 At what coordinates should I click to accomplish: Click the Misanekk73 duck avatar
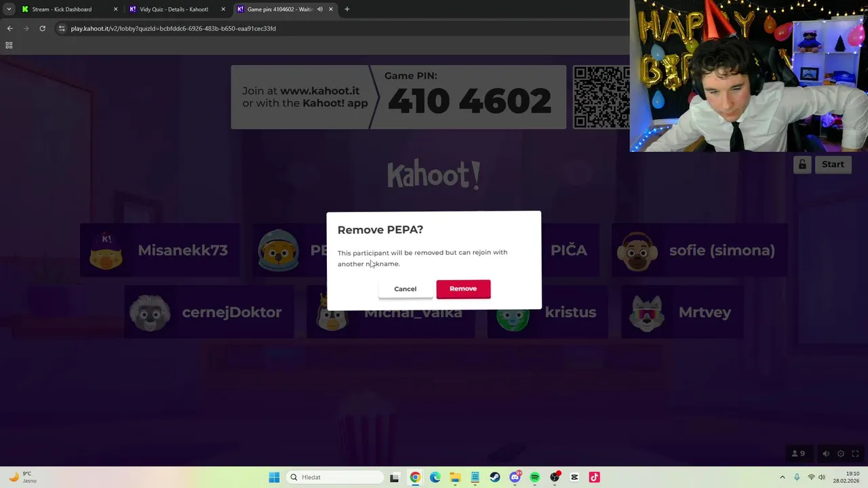click(x=106, y=250)
